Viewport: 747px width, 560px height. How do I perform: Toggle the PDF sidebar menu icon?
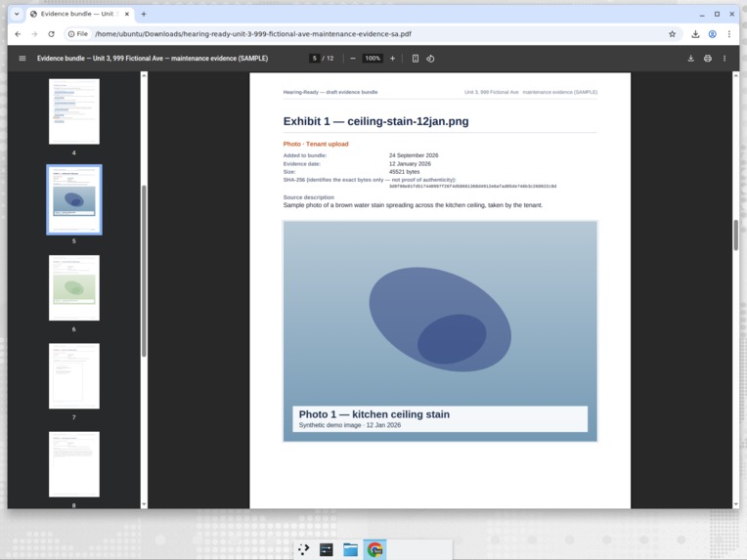pos(22,58)
